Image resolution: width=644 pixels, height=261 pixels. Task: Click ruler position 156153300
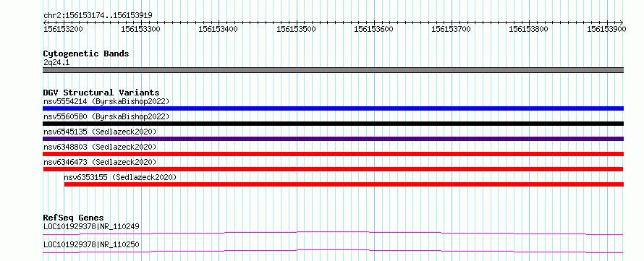click(x=141, y=29)
